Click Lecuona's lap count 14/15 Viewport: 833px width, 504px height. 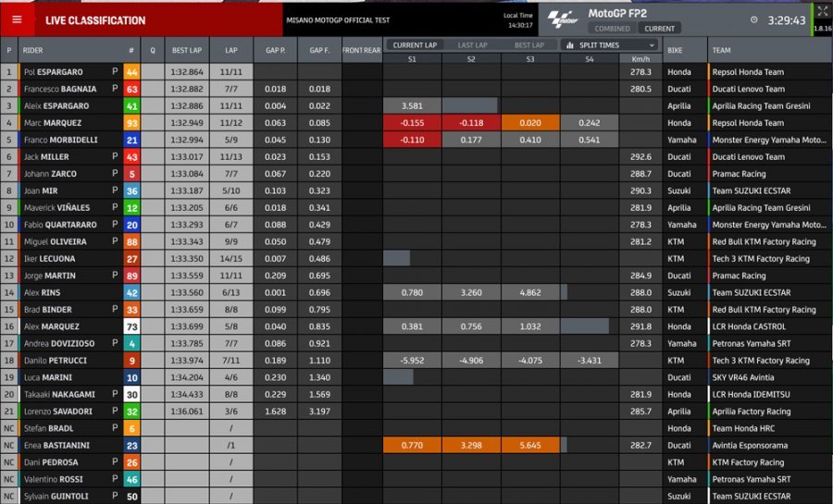[231, 259]
